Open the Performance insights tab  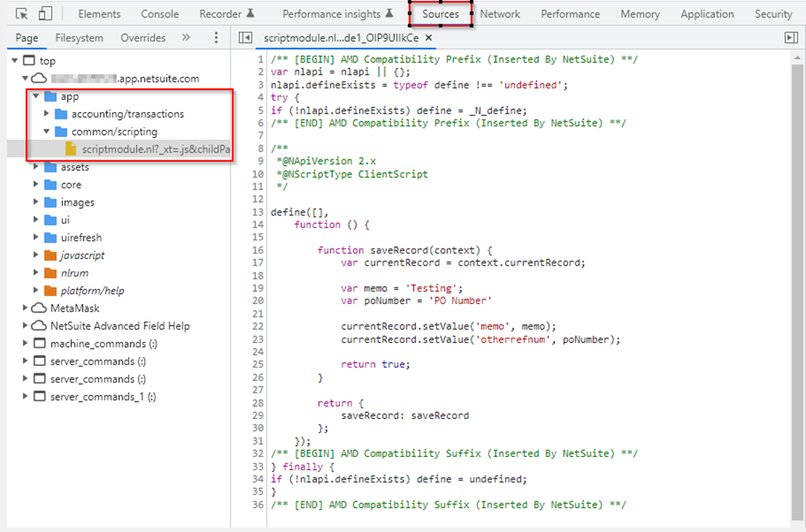pos(338,14)
